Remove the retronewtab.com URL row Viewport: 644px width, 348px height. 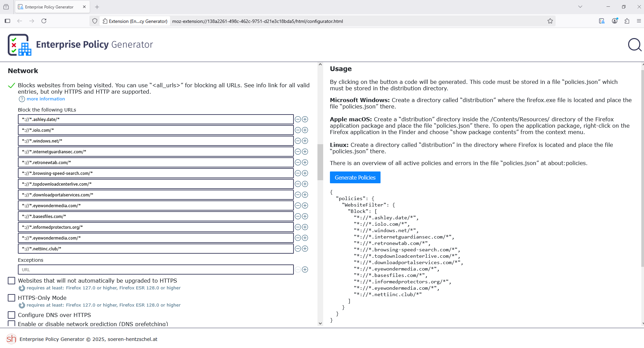tap(298, 162)
